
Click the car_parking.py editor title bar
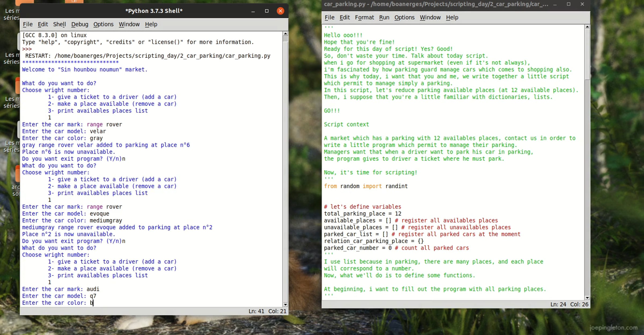pyautogui.click(x=436, y=4)
